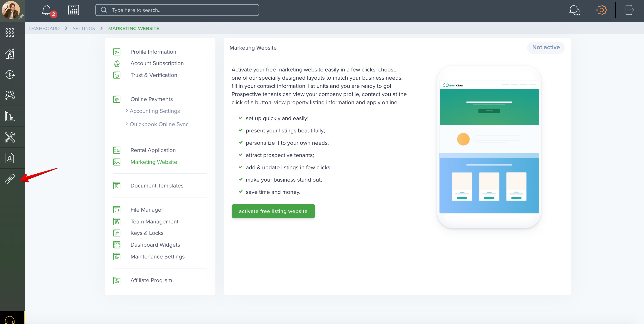The image size is (644, 324).
Task: Click the Keys & Locks icon
Action: tap(117, 233)
